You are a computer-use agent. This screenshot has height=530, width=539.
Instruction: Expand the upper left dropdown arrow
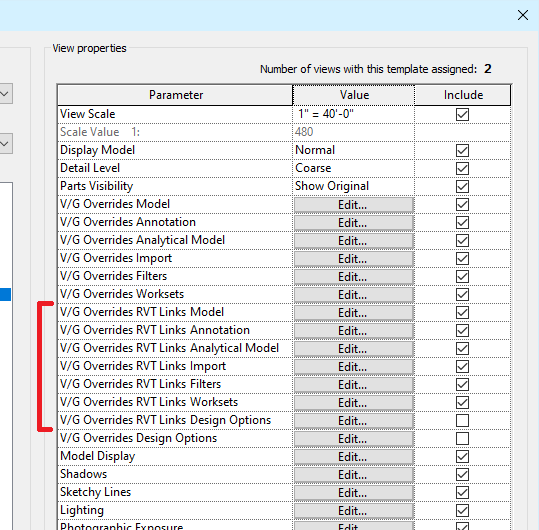click(x=4, y=93)
